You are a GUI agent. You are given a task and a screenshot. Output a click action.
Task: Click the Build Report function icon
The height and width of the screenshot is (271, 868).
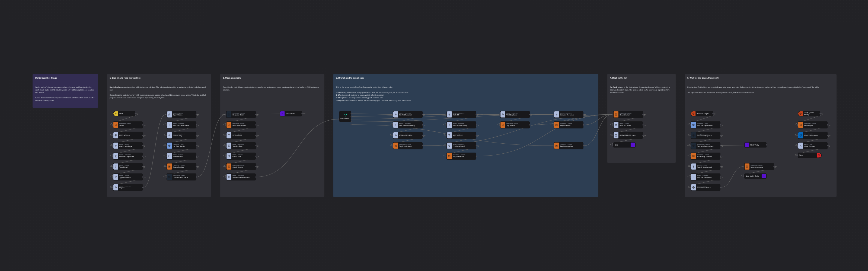801,125
